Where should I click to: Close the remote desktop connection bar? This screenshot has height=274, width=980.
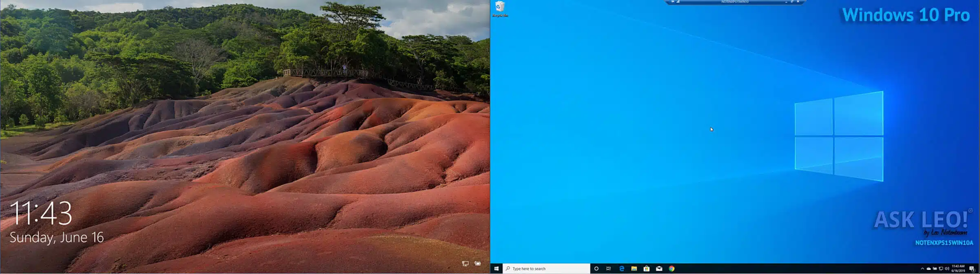point(798,2)
